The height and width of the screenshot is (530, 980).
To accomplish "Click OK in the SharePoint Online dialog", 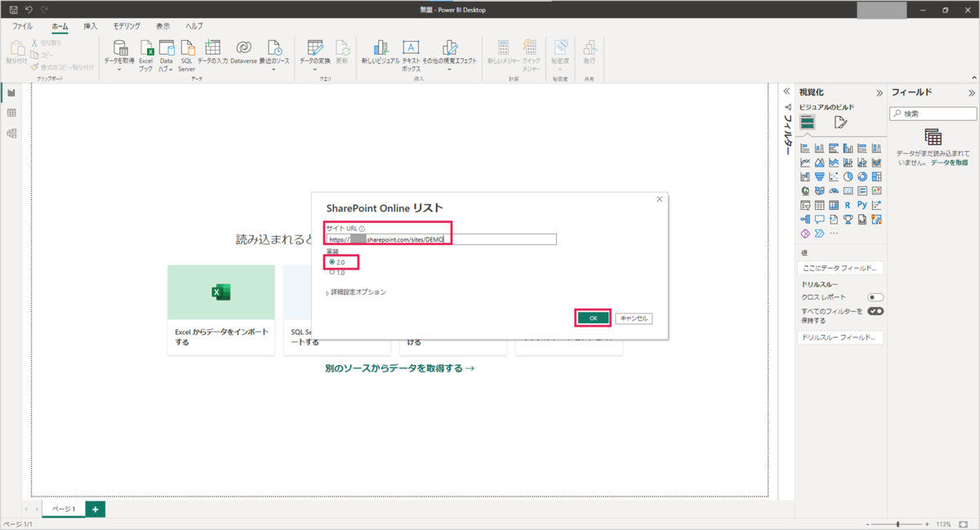I will click(594, 318).
